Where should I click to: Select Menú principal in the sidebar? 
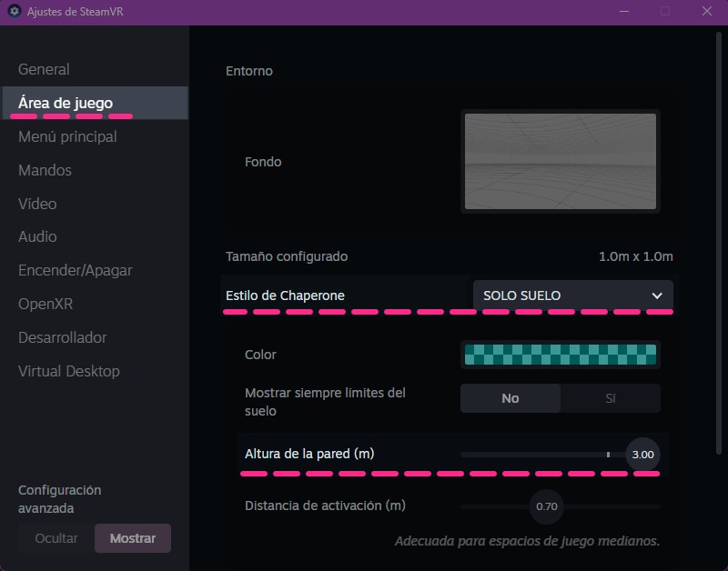click(x=67, y=136)
